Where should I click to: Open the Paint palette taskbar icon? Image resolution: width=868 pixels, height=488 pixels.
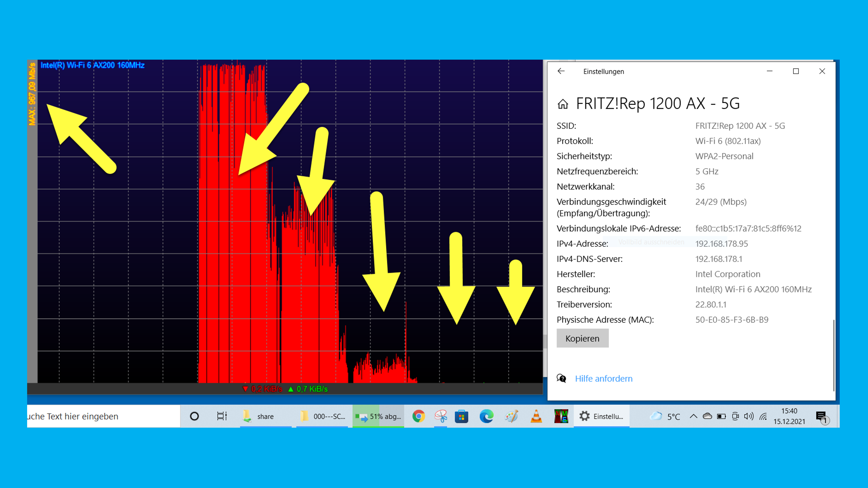(511, 416)
